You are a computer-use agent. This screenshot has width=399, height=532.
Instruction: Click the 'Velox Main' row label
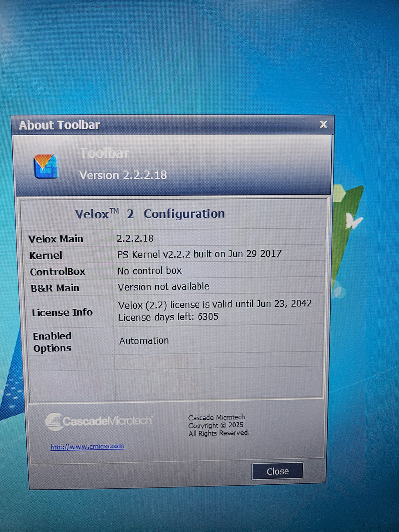pos(56,239)
